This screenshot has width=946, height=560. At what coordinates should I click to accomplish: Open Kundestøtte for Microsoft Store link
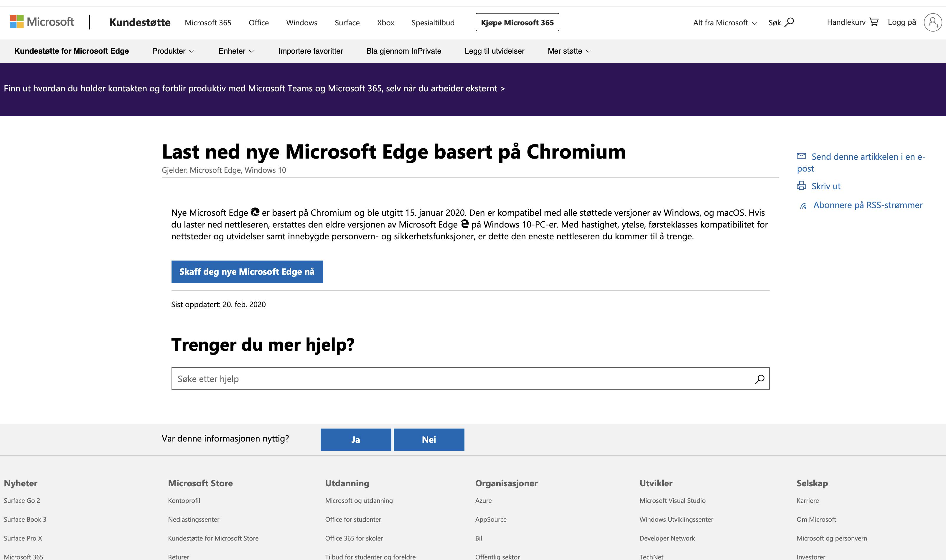click(x=213, y=538)
